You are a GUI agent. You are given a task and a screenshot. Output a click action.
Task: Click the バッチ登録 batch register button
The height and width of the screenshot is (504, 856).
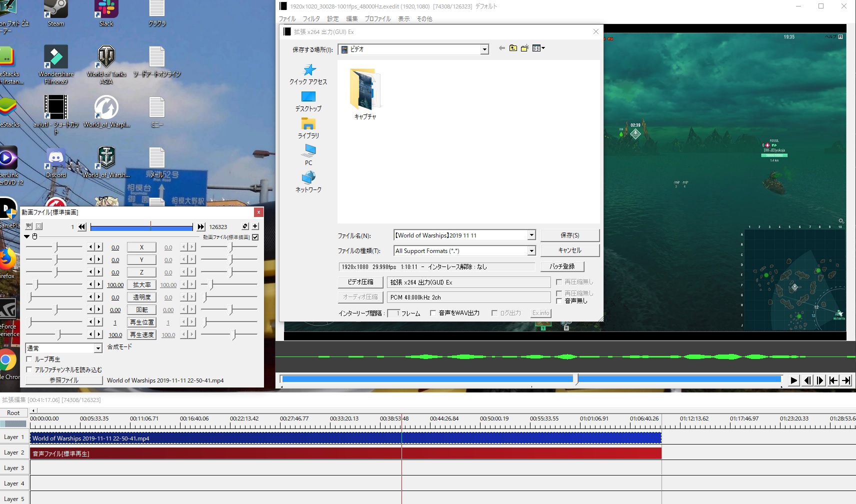[562, 266]
